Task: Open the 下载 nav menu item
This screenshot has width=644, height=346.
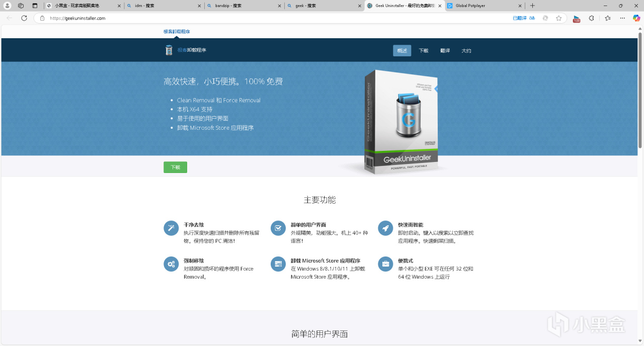Action: pyautogui.click(x=424, y=50)
